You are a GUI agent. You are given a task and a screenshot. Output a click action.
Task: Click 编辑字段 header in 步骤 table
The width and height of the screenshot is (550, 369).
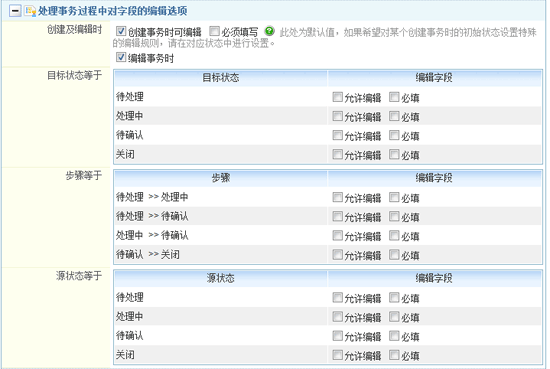434,178
